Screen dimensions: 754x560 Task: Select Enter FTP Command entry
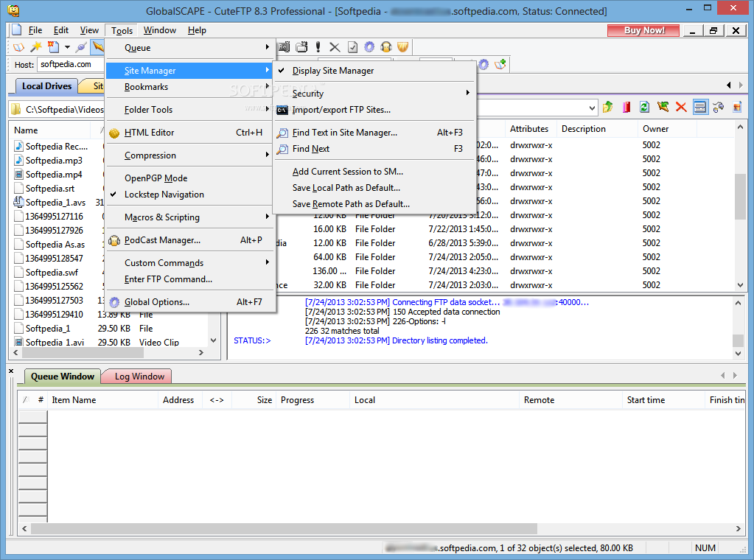tap(190, 279)
